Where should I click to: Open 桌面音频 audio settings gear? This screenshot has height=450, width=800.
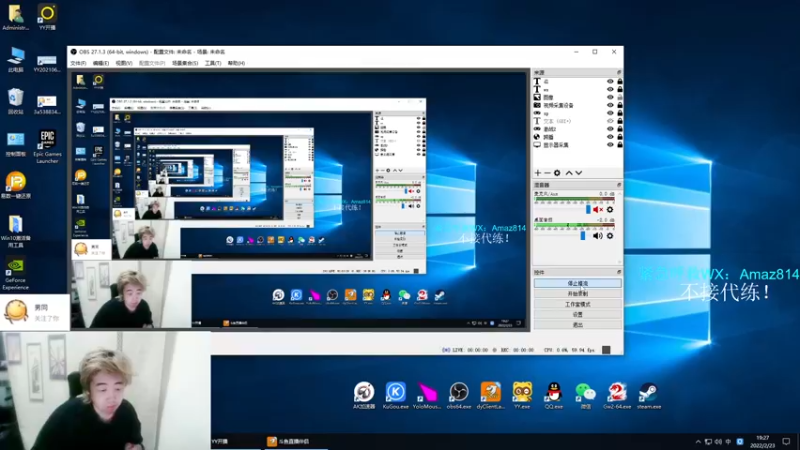tap(610, 236)
